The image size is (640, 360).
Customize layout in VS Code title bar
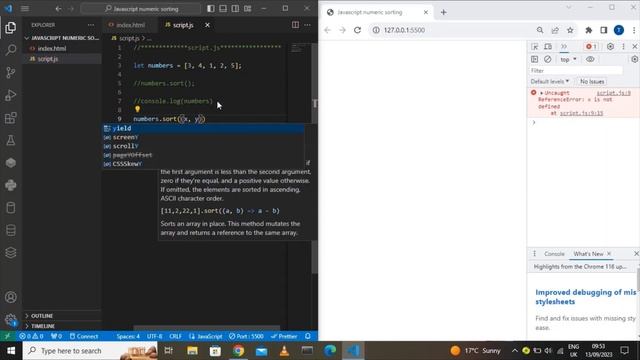click(247, 9)
